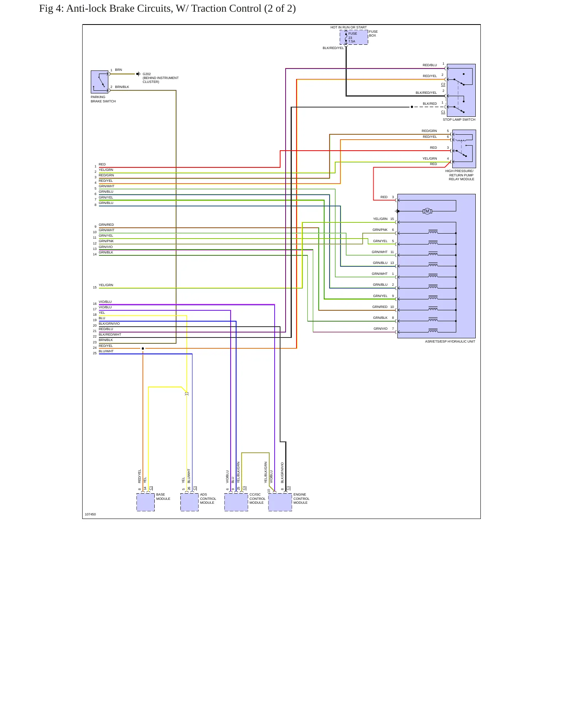Click the RED/BLU label at stop lamp switch

tap(430, 65)
